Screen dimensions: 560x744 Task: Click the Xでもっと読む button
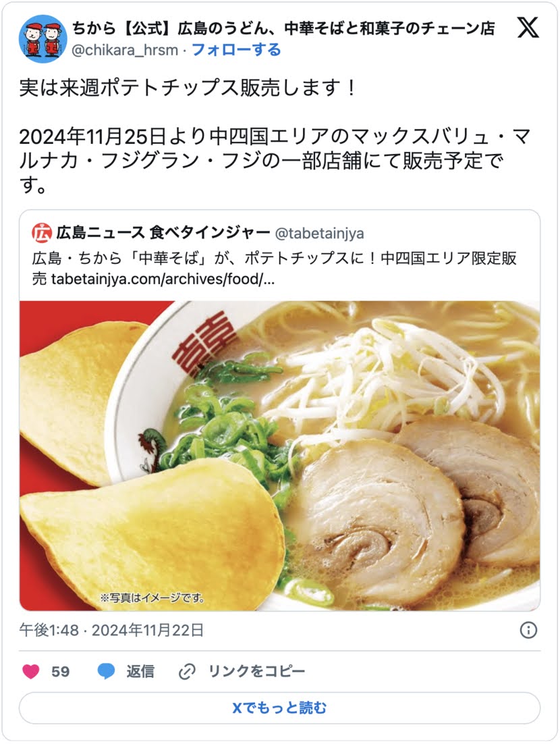(x=280, y=708)
